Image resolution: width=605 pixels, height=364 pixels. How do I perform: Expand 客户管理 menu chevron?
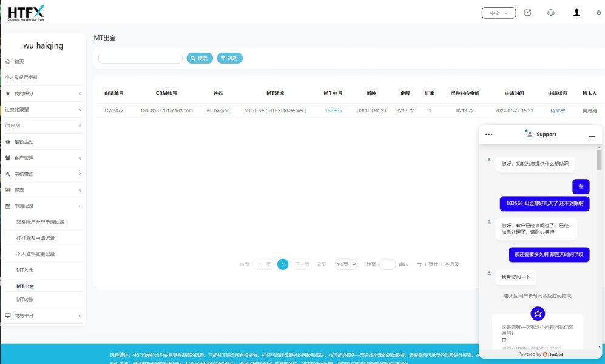[x=80, y=158]
